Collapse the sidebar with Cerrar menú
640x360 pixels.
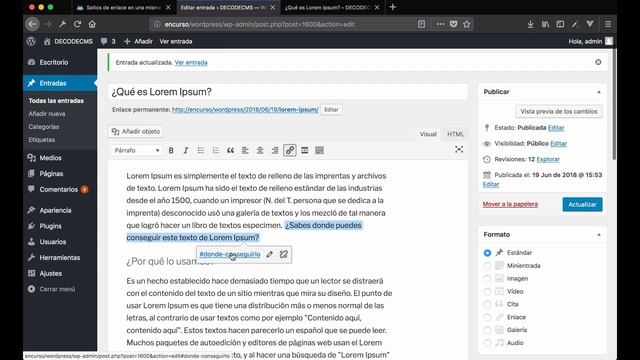(60, 289)
